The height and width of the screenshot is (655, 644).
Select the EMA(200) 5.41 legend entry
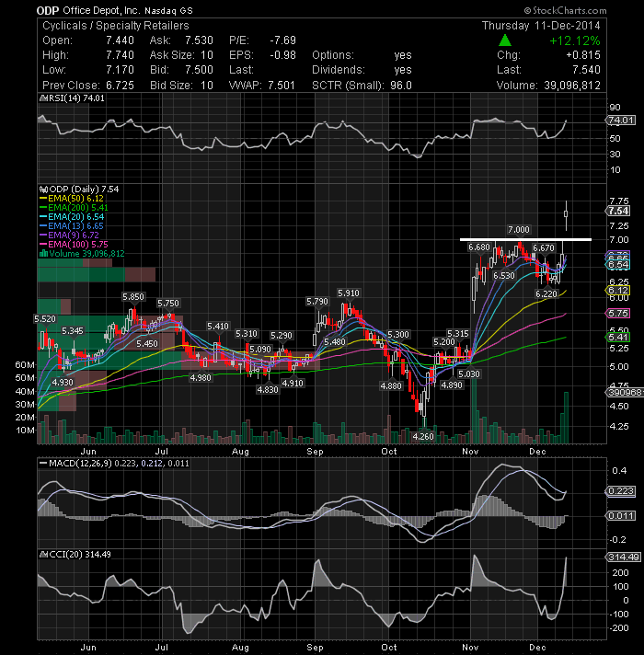click(x=74, y=208)
